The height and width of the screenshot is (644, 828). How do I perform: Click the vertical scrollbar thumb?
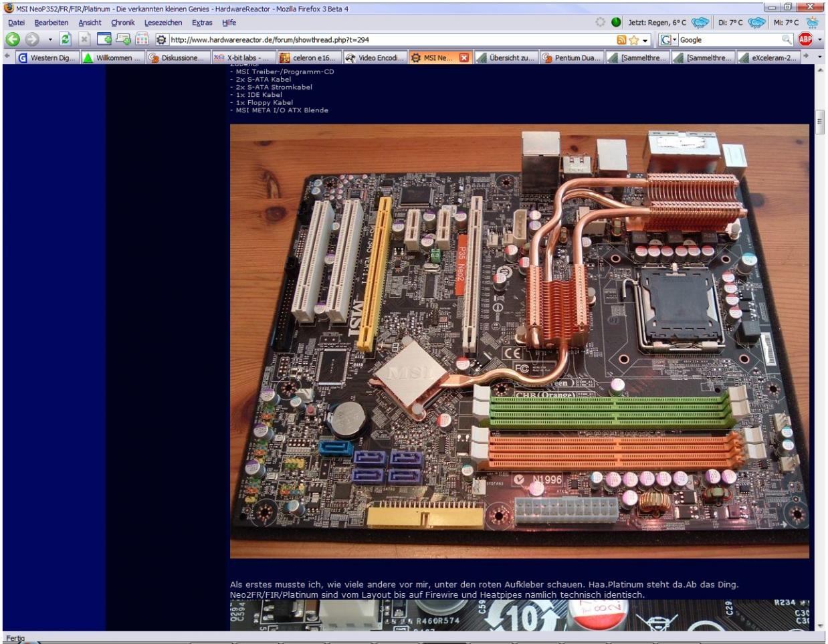coord(820,122)
